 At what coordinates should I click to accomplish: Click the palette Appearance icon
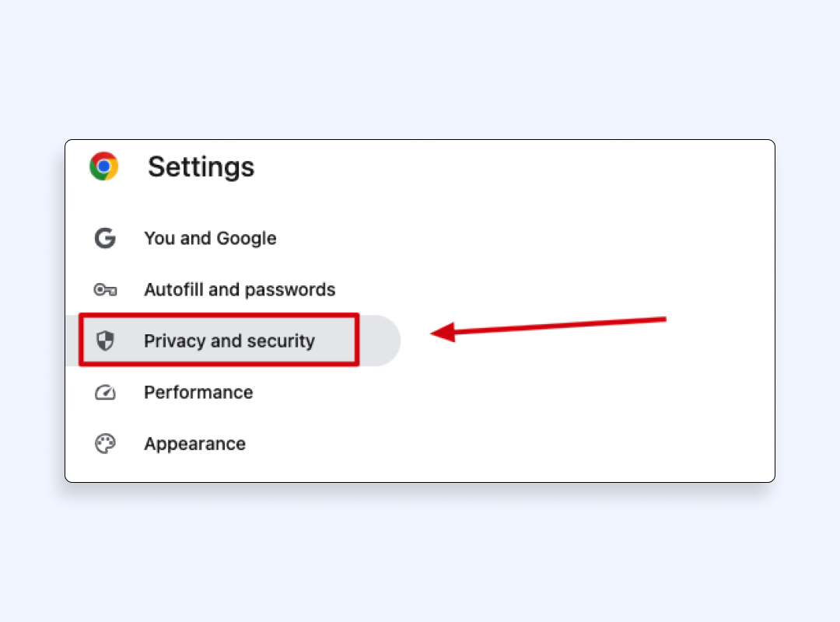click(105, 444)
